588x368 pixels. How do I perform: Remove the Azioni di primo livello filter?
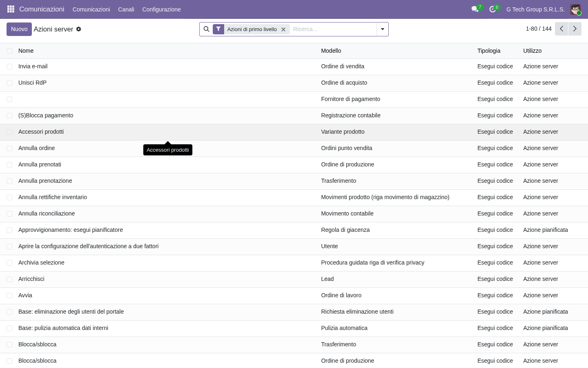coord(283,29)
